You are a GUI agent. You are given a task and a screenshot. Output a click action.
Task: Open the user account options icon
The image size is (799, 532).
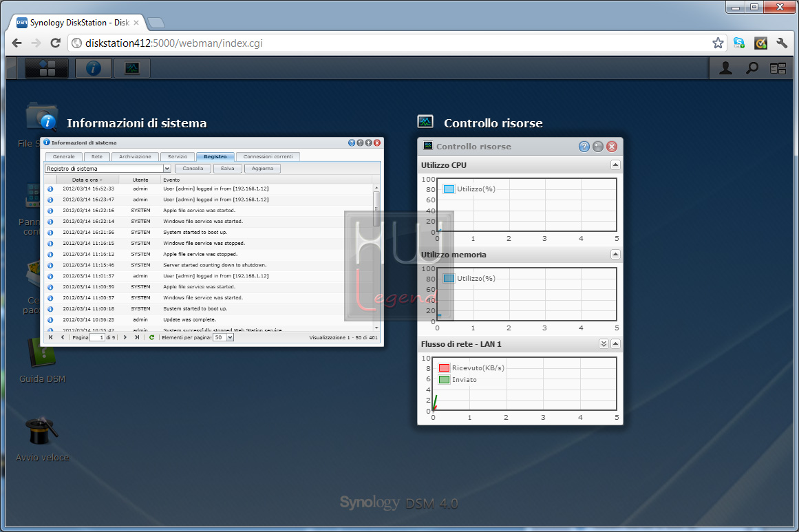[725, 67]
